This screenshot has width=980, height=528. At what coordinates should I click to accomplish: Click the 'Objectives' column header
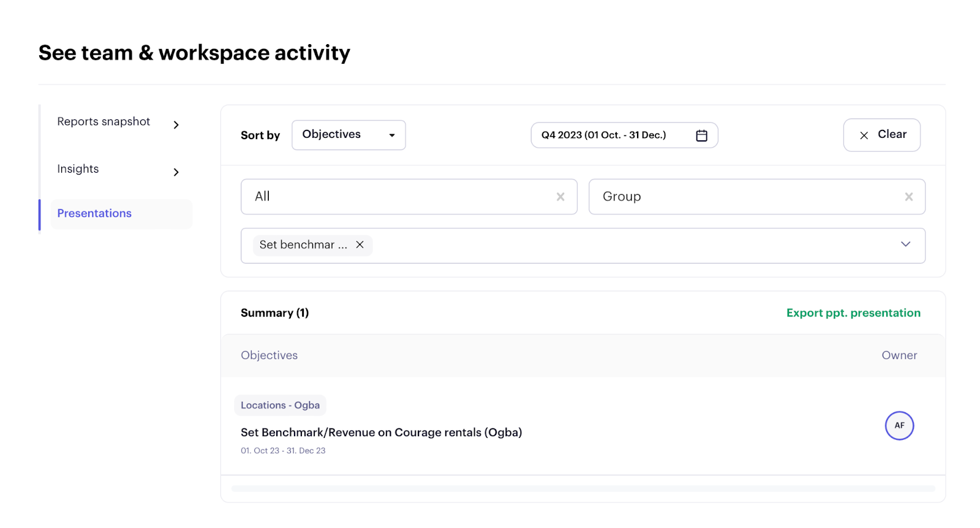pyautogui.click(x=269, y=355)
